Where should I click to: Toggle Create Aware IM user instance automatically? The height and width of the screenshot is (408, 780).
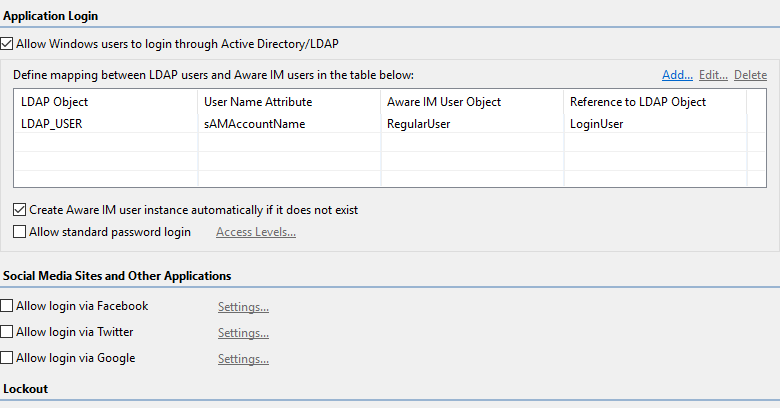tap(19, 210)
